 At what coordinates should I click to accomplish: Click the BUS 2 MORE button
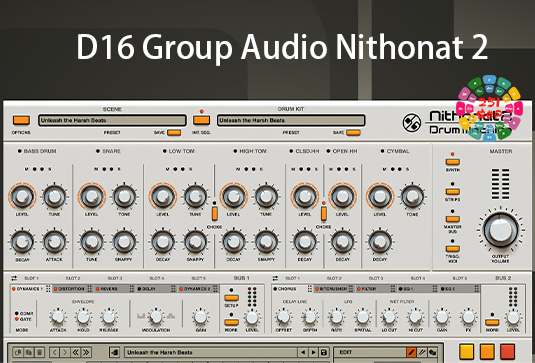(x=492, y=322)
